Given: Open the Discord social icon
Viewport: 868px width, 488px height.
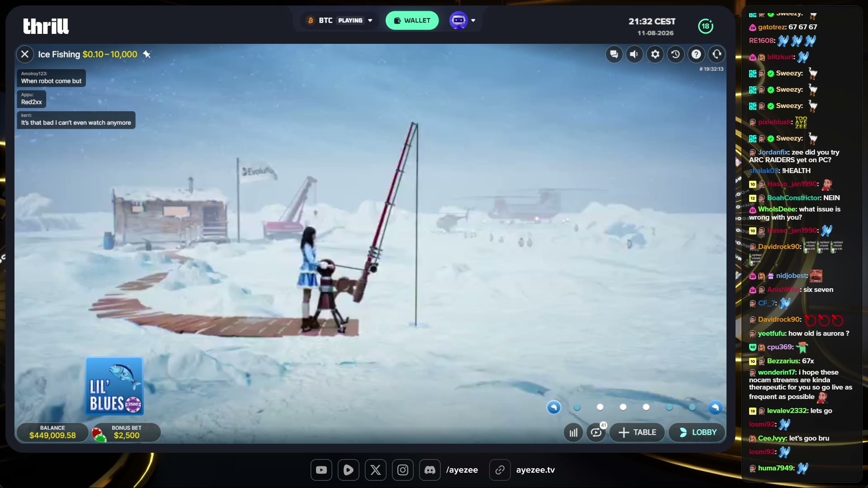Looking at the screenshot, I should click(x=430, y=470).
